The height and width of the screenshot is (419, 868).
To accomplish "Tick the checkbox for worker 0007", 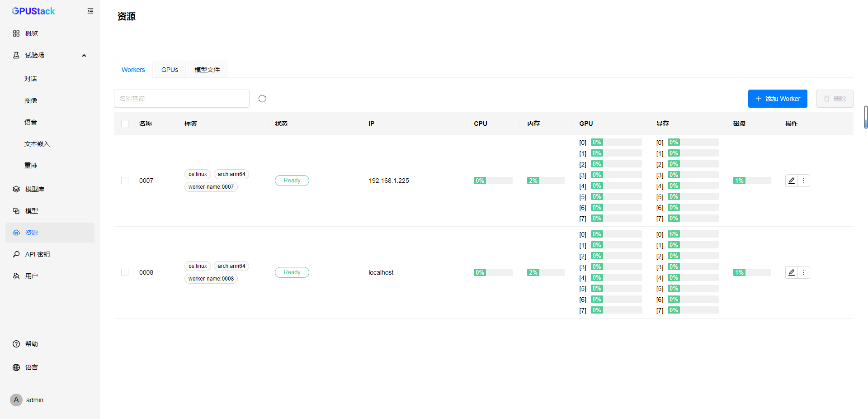I will click(125, 181).
